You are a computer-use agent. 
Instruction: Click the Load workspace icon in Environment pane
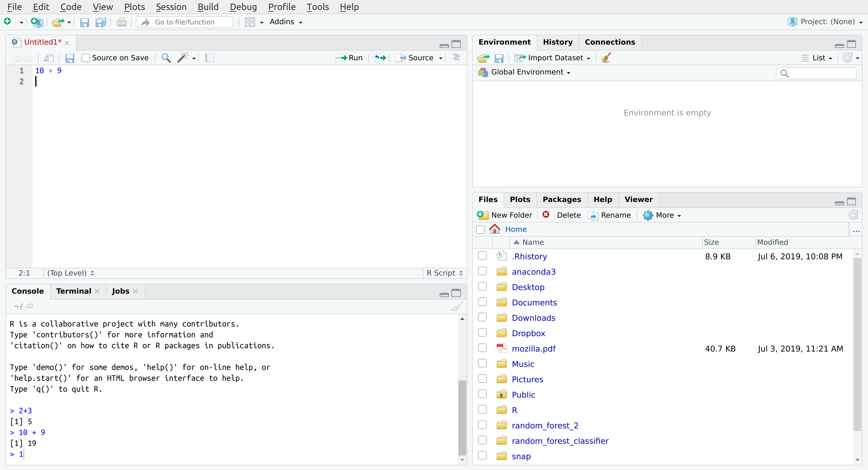483,58
